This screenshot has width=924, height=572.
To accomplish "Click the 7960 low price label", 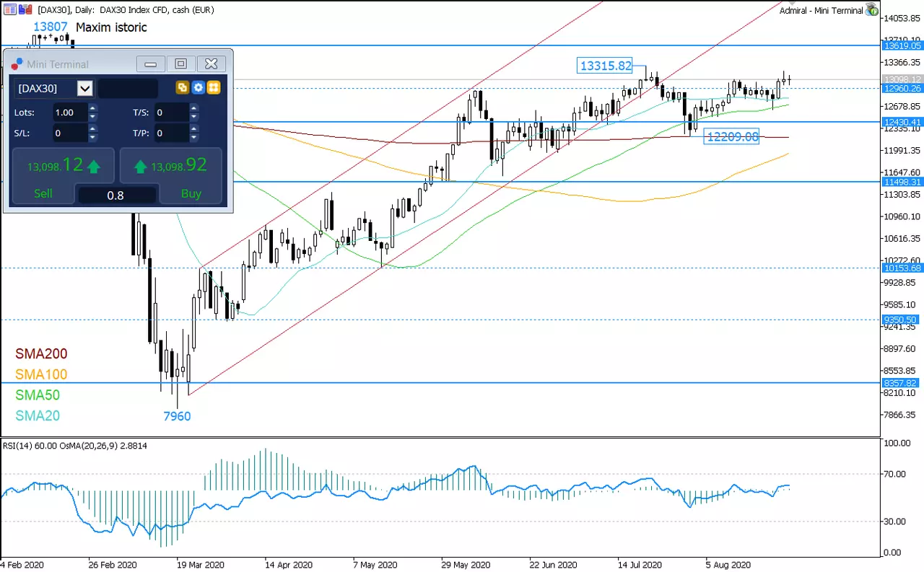I will [x=178, y=416].
